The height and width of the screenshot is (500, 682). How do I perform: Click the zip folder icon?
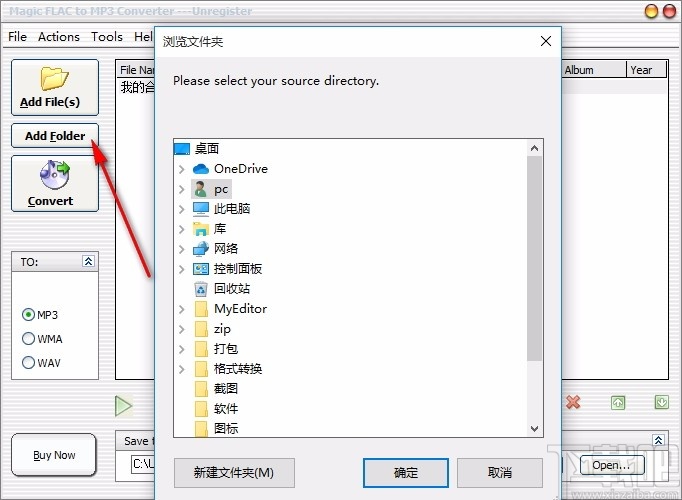tap(201, 329)
